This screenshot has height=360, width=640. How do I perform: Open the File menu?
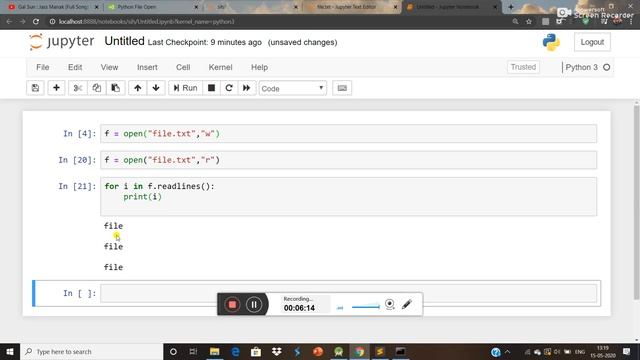[42, 67]
